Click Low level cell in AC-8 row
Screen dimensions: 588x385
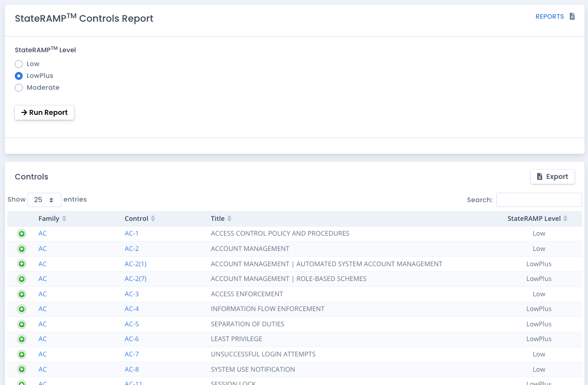539,369
